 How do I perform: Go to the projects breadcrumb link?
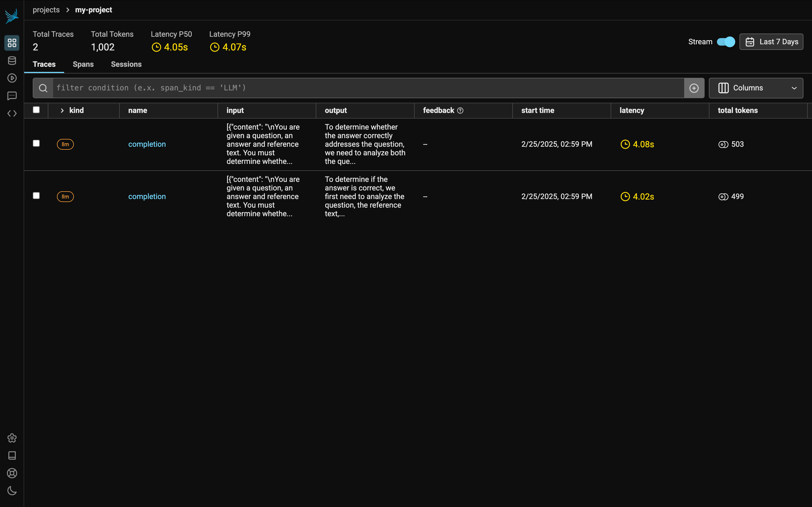tap(46, 10)
